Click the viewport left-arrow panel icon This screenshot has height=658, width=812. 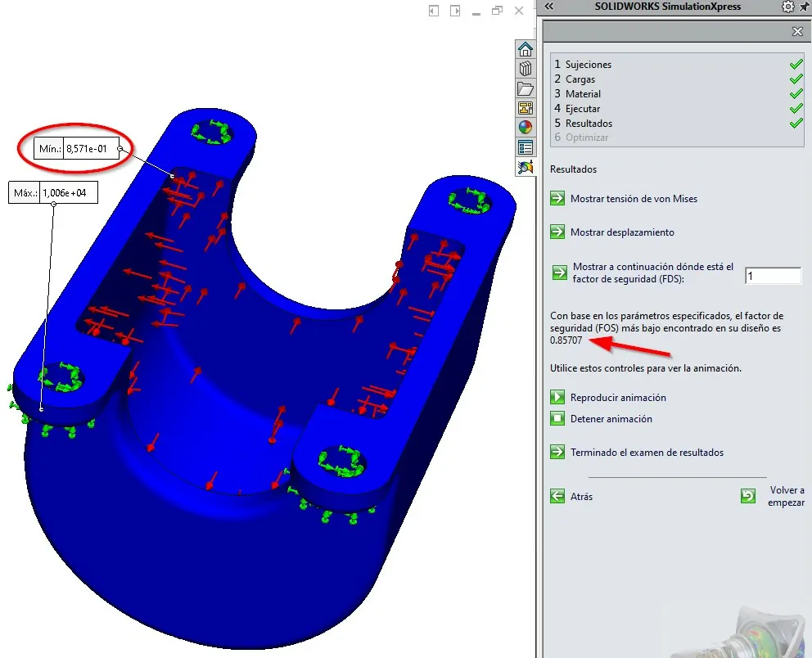pos(434,11)
